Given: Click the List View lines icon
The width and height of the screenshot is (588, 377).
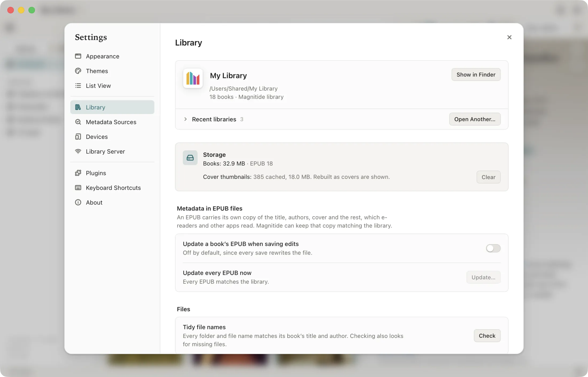Looking at the screenshot, I should pyautogui.click(x=78, y=86).
